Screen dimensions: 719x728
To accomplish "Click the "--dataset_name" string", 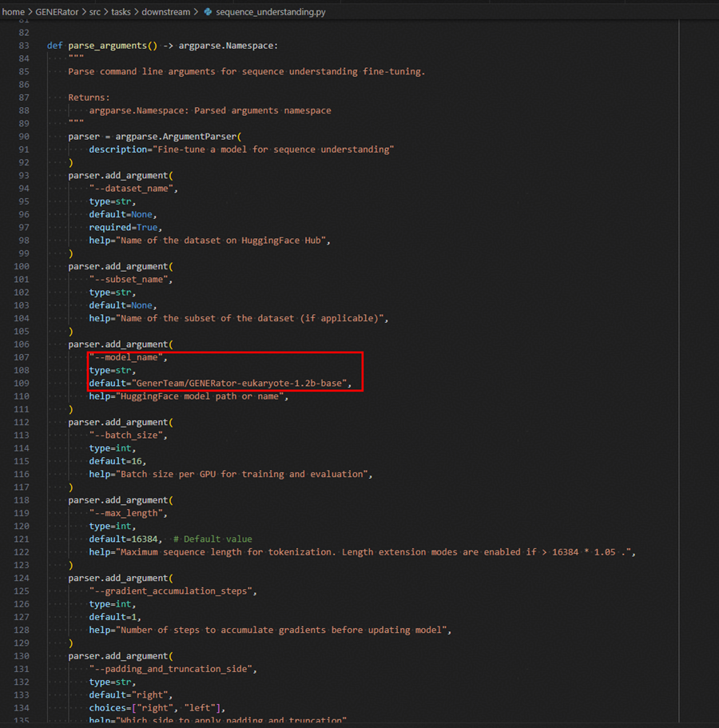I will pyautogui.click(x=131, y=189).
